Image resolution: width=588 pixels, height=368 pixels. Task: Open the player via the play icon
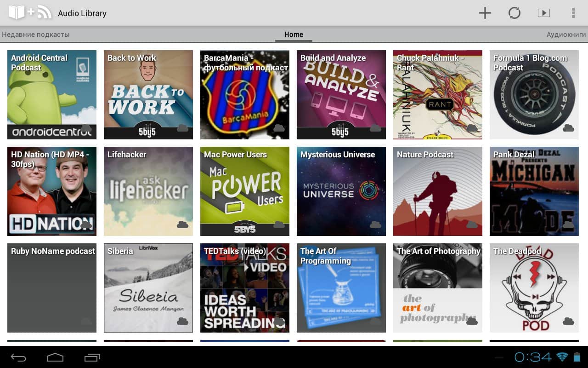[x=543, y=13]
